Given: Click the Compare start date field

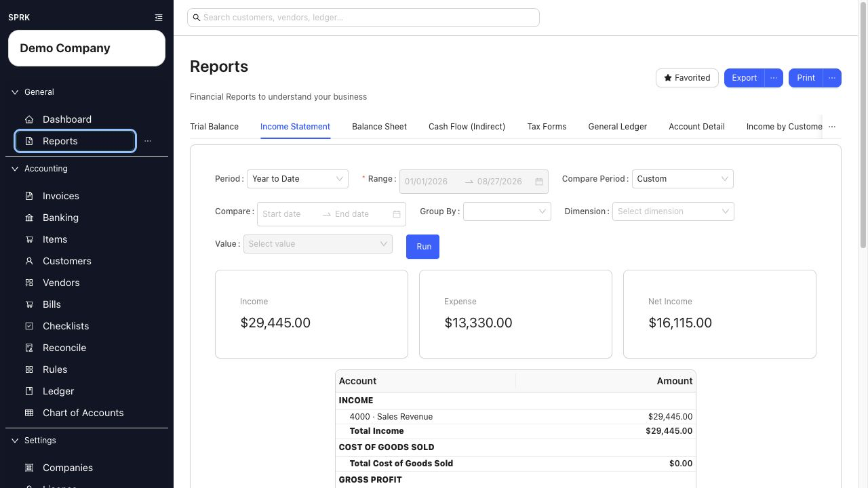Looking at the screenshot, I should [290, 214].
